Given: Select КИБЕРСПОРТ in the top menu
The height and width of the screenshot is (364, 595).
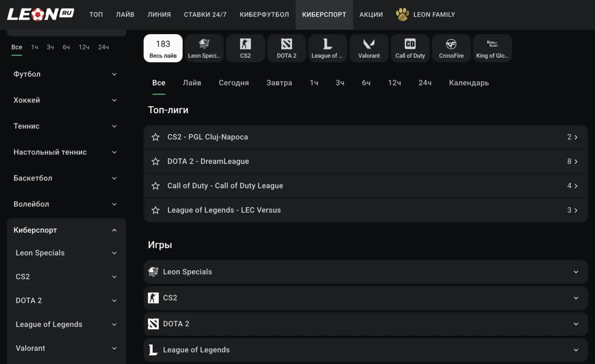Looking at the screenshot, I should [x=324, y=15].
